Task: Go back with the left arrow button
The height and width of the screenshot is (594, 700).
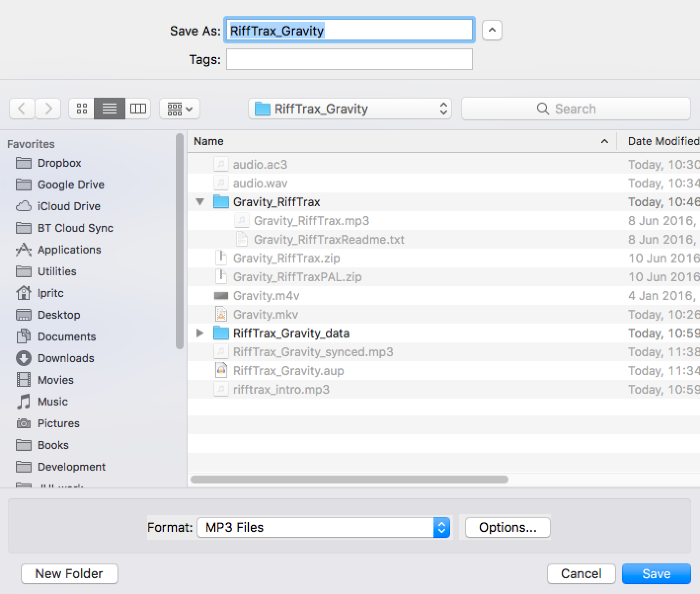Action: [x=22, y=109]
